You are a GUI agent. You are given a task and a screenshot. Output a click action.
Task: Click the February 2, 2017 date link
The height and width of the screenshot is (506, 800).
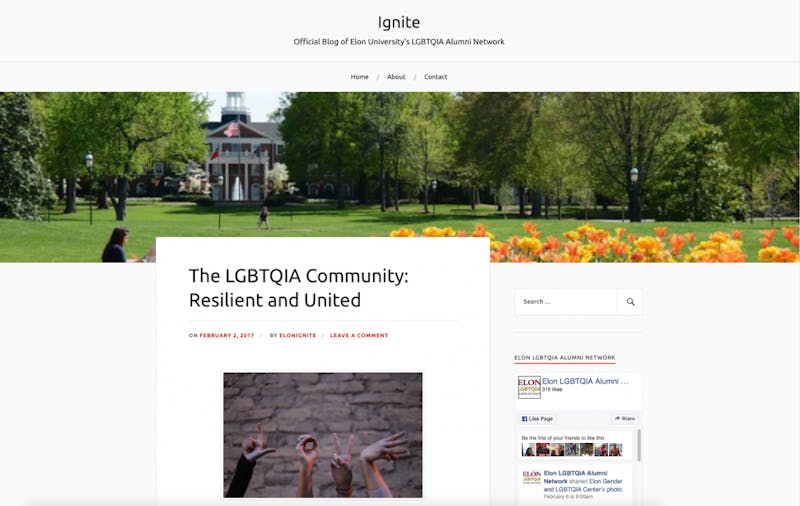tap(227, 335)
